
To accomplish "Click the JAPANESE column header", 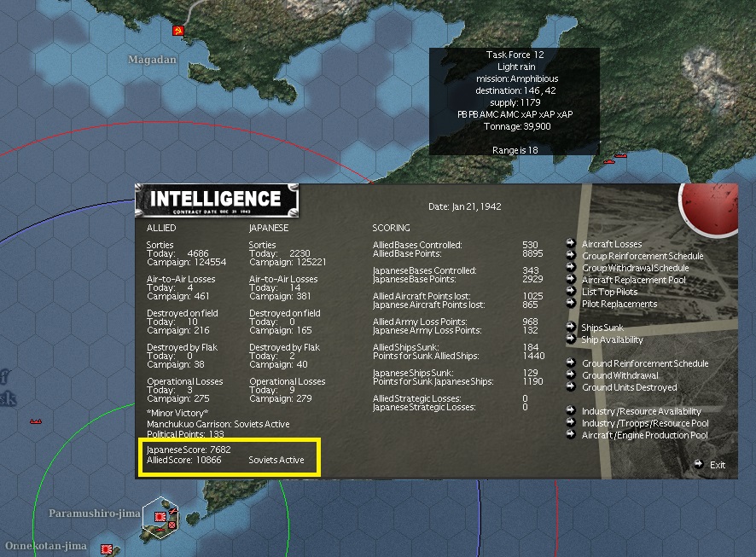I will point(269,228).
